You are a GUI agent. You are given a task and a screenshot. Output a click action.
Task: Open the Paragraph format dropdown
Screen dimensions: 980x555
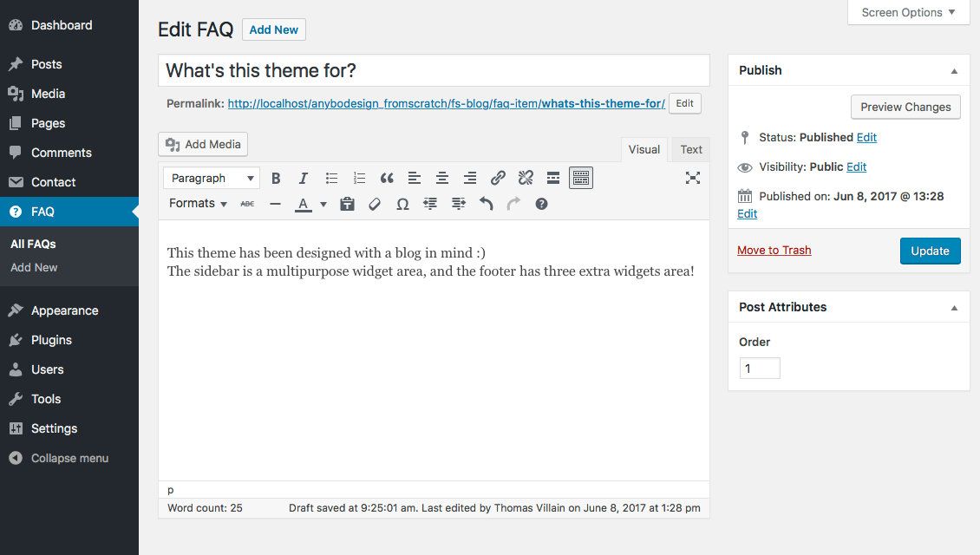211,178
